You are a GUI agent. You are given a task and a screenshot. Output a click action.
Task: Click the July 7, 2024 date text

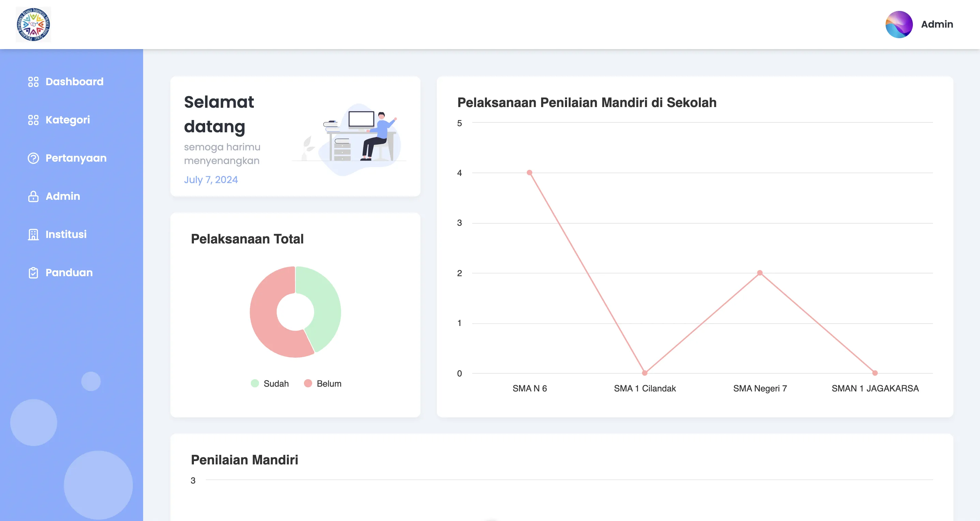pyautogui.click(x=211, y=179)
